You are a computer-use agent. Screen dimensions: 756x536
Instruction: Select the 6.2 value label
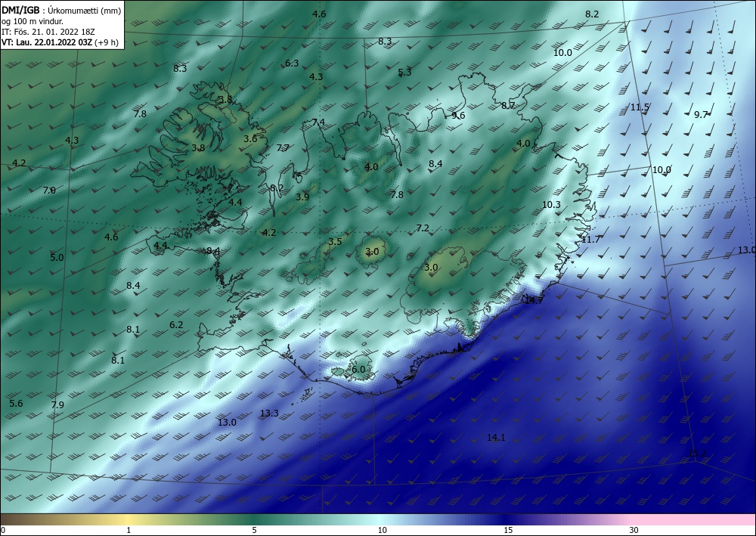click(176, 325)
